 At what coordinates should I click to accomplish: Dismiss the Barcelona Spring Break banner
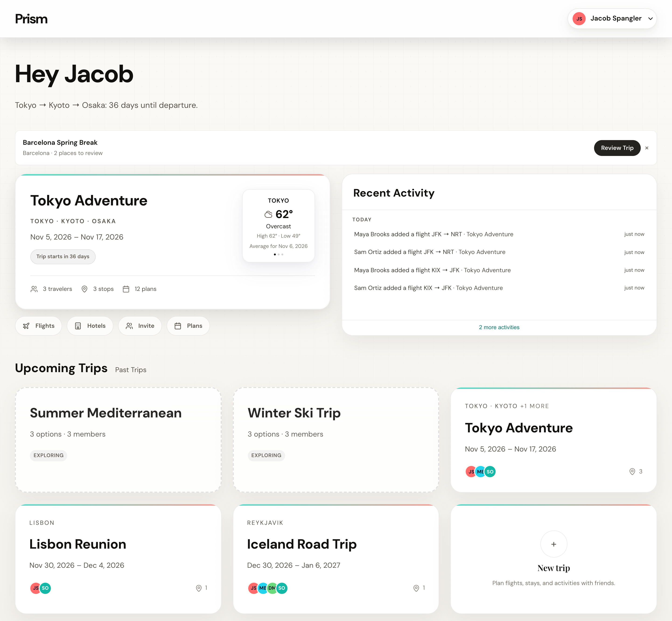647,148
